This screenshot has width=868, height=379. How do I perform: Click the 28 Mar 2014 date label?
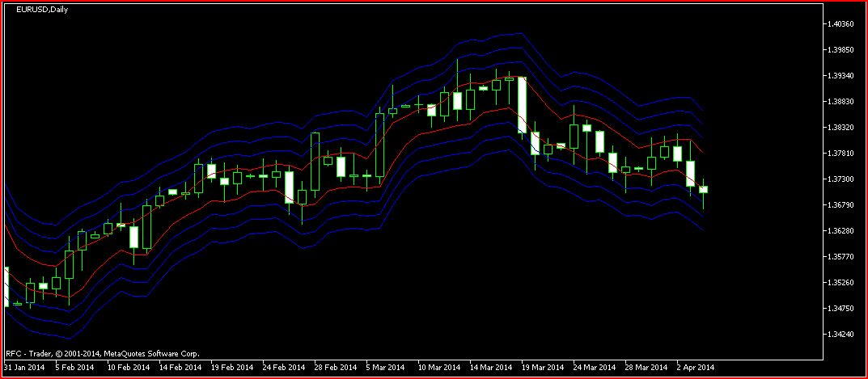(646, 368)
